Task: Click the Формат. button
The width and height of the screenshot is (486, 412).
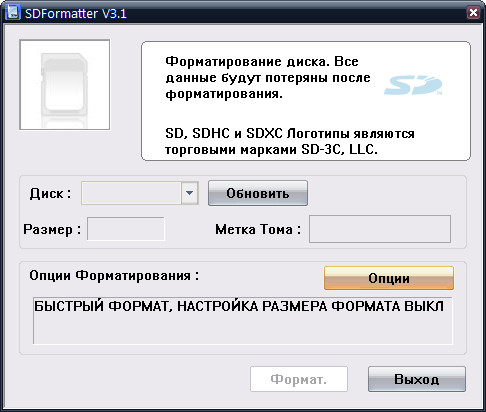Action: (x=299, y=379)
